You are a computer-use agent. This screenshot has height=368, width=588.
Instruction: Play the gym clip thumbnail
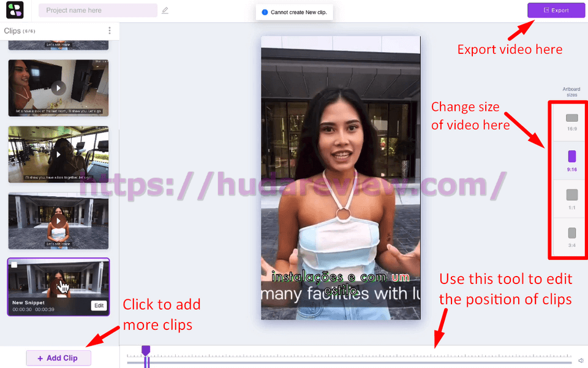click(x=58, y=155)
